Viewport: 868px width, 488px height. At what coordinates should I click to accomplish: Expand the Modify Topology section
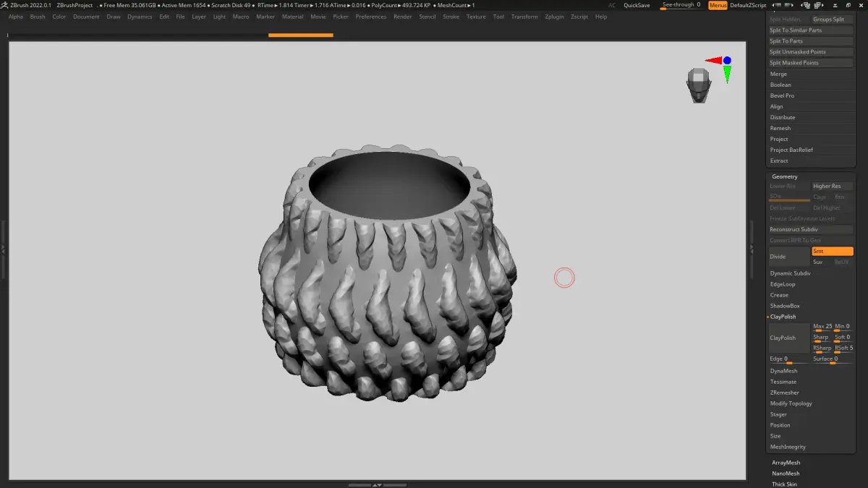pyautogui.click(x=791, y=403)
